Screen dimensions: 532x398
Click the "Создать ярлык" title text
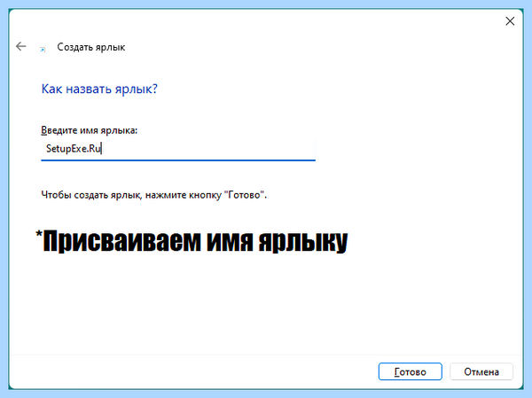(91, 47)
